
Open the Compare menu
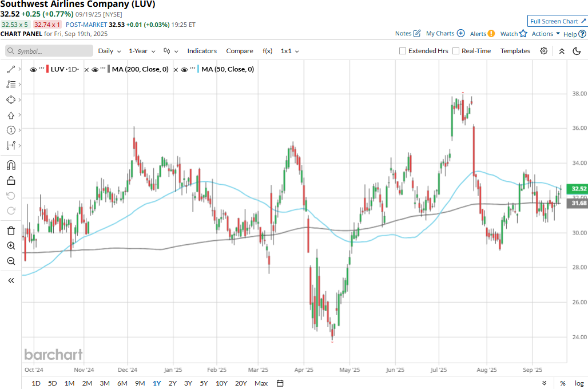pos(239,51)
